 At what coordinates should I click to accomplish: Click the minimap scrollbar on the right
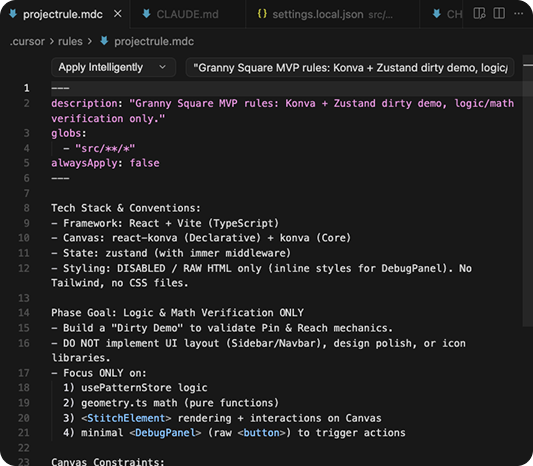(x=528, y=190)
